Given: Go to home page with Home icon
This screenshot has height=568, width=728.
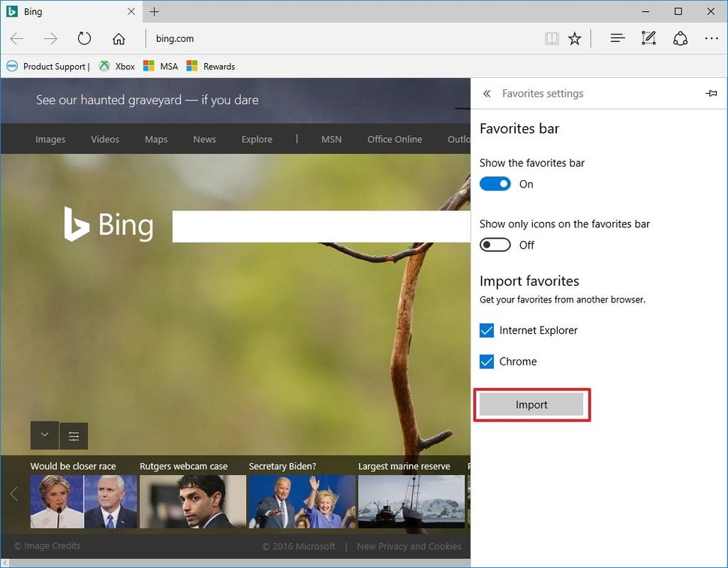Looking at the screenshot, I should coord(119,38).
